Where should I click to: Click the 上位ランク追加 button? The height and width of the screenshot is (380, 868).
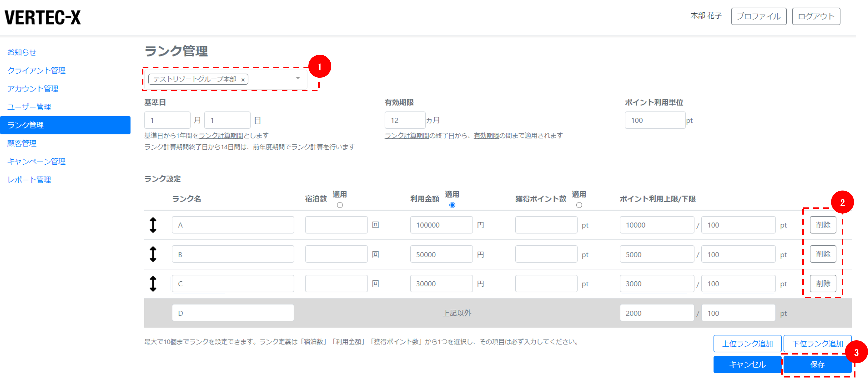(747, 344)
